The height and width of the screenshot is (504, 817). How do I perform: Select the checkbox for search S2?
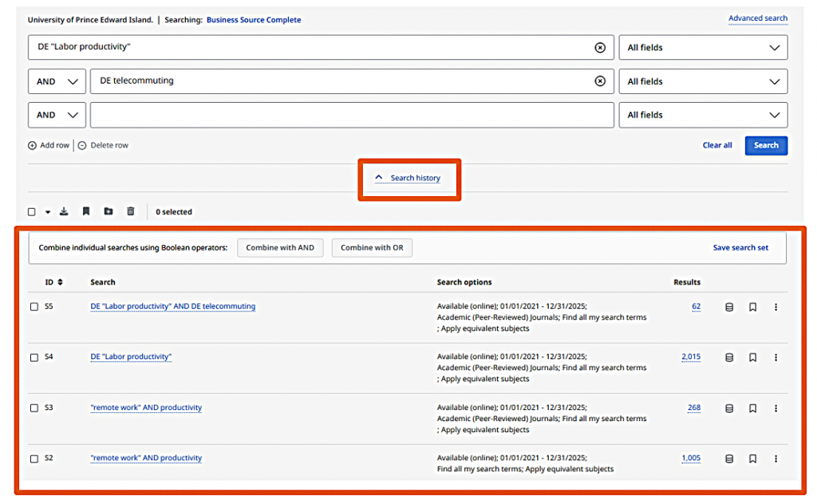(34, 459)
